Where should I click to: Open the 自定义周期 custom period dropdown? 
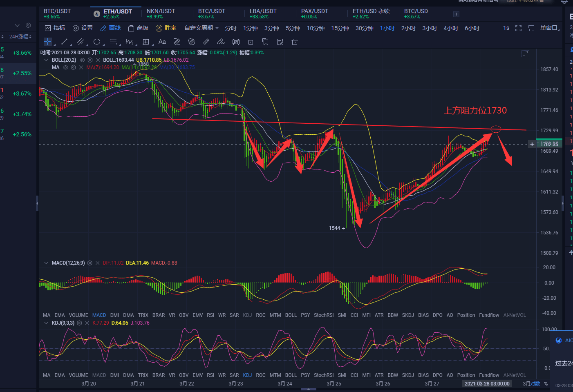coord(201,28)
